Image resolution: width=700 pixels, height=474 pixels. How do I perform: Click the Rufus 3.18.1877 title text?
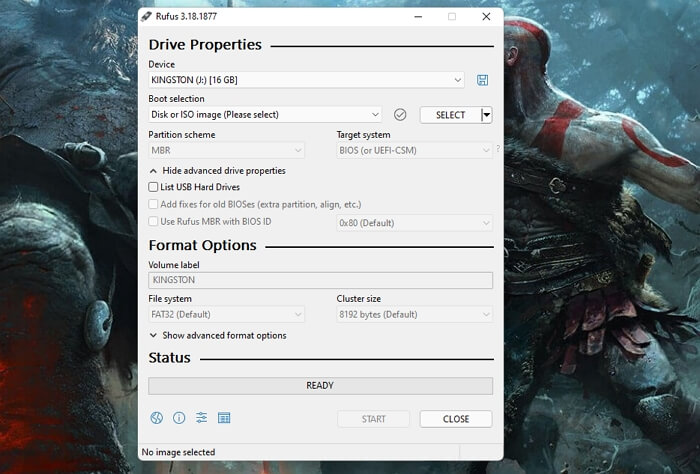pyautogui.click(x=186, y=17)
